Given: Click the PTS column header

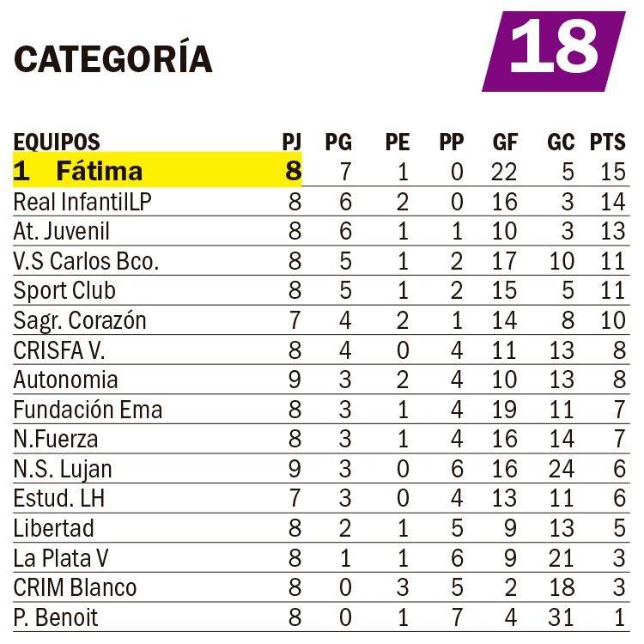Looking at the screenshot, I should coord(607,142).
